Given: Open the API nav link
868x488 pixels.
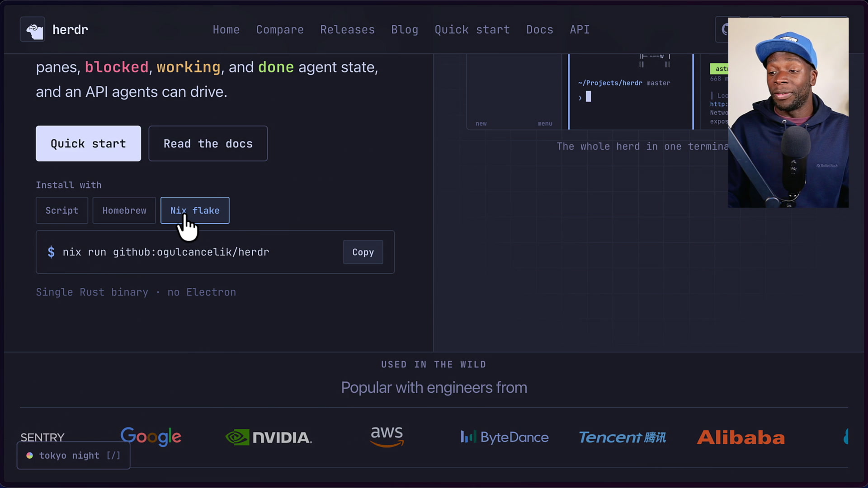Looking at the screenshot, I should click(x=580, y=30).
